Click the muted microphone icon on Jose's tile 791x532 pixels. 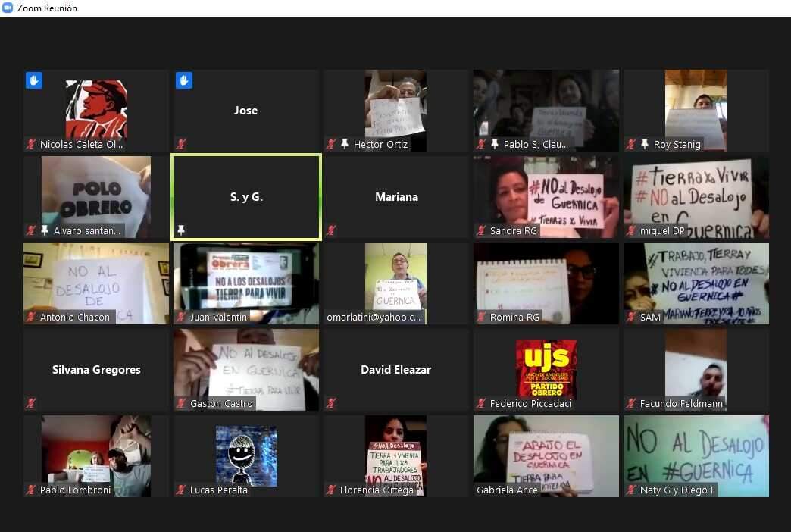[x=182, y=144]
